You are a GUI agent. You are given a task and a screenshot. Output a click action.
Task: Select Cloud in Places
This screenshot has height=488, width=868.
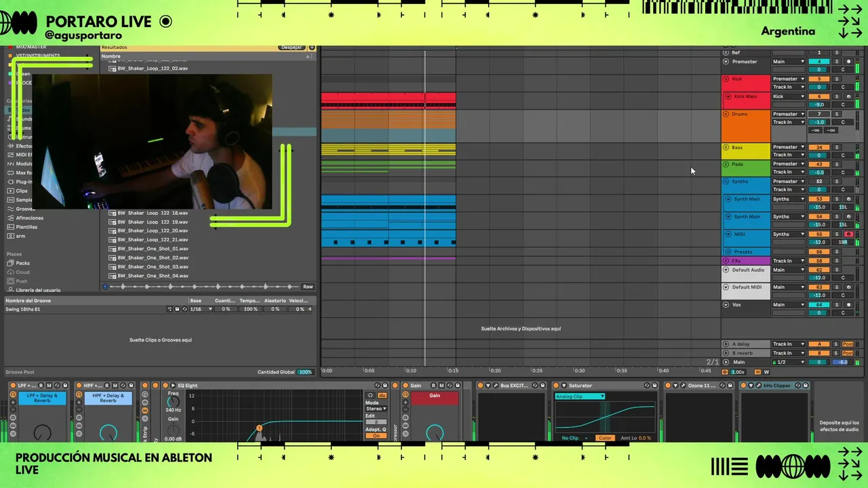coord(22,272)
